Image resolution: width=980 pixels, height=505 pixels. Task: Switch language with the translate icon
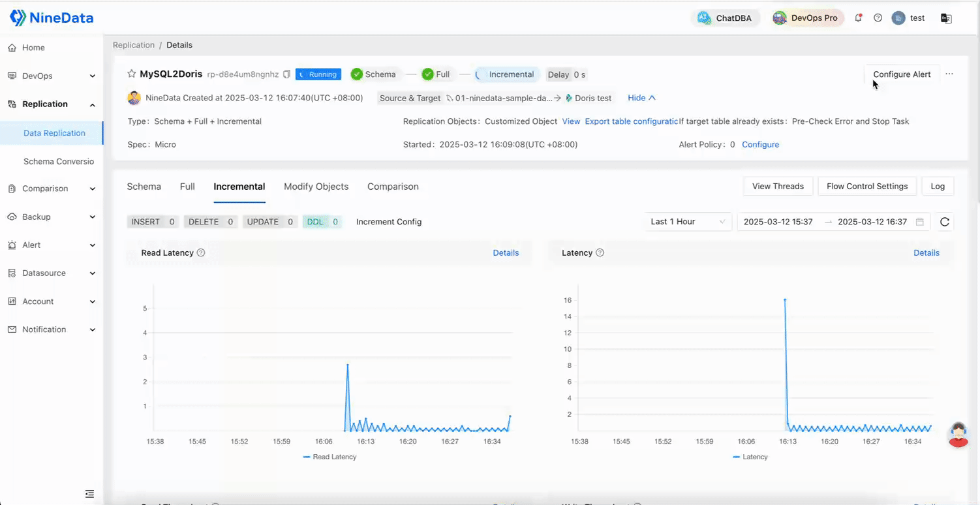click(946, 18)
